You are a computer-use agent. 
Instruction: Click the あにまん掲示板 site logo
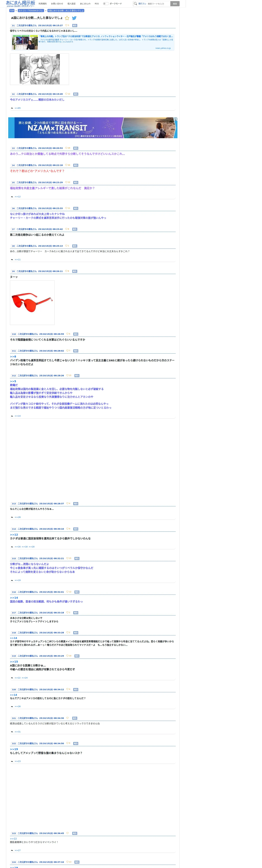pyautogui.click(x=21, y=4)
